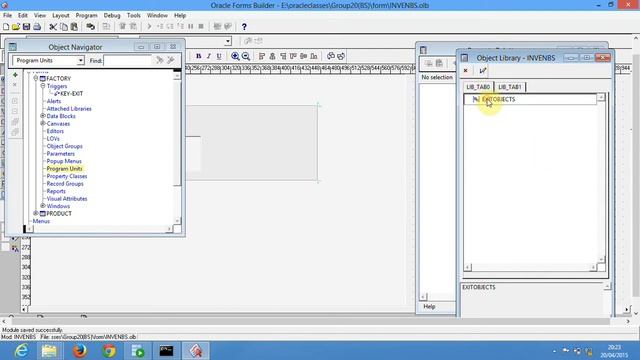
Task: Click the Stop debug toolbar icon
Action: coord(201,27)
